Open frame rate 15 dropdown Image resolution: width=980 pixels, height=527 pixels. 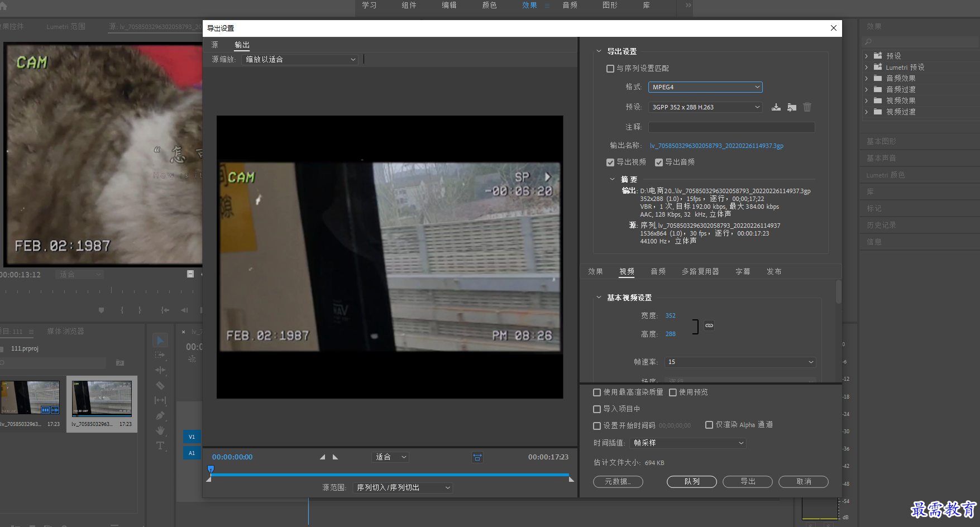click(x=740, y=362)
